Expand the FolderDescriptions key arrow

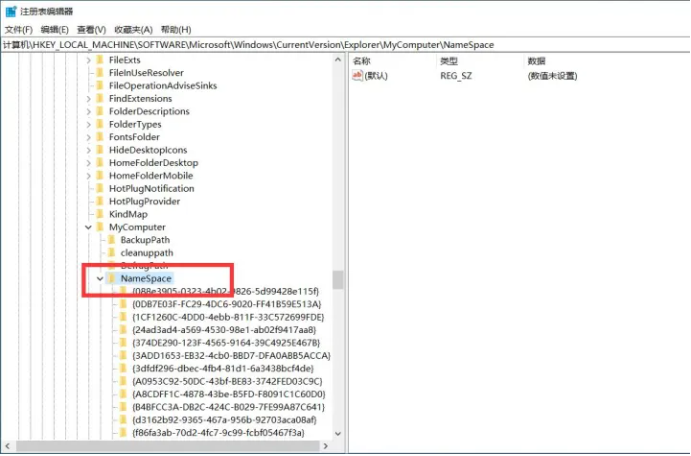pyautogui.click(x=89, y=111)
